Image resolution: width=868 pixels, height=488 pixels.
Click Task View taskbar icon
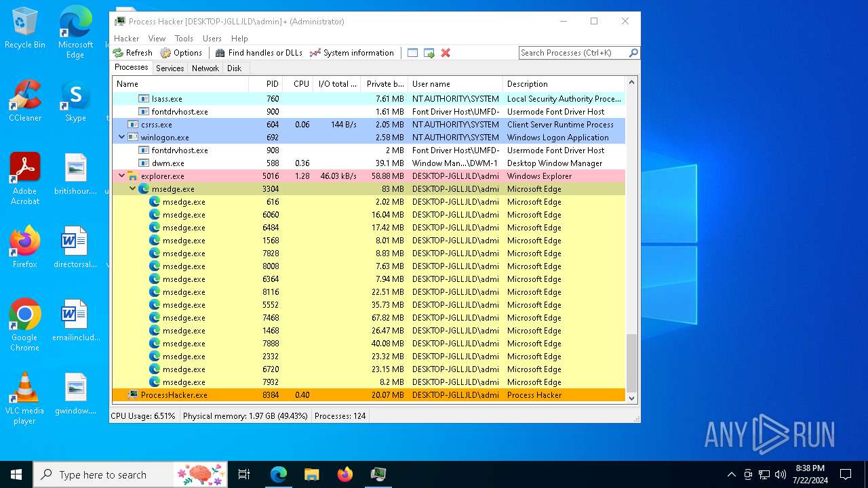coord(244,474)
